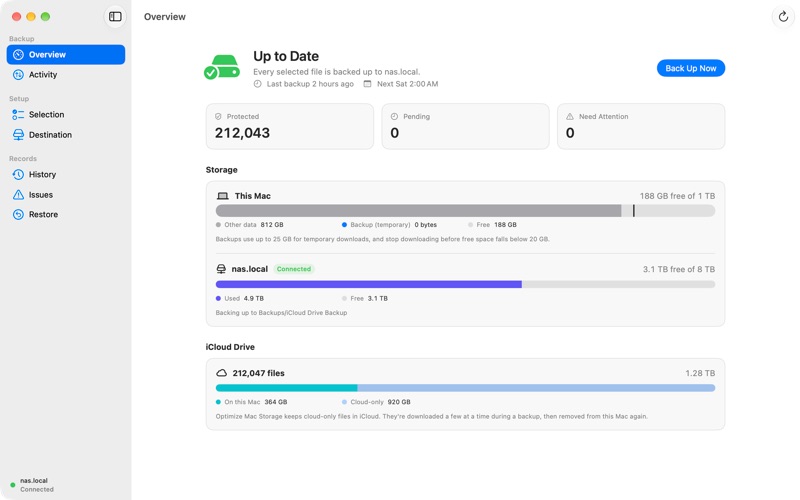This screenshot has height=500, width=800.
Task: Toggle the sidebar visibility icon
Action: pyautogui.click(x=115, y=16)
